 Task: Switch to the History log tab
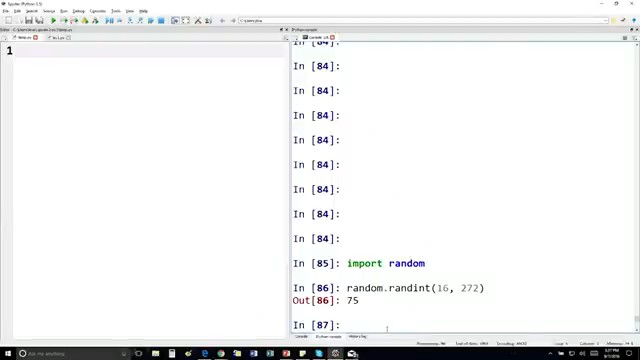(x=358, y=337)
